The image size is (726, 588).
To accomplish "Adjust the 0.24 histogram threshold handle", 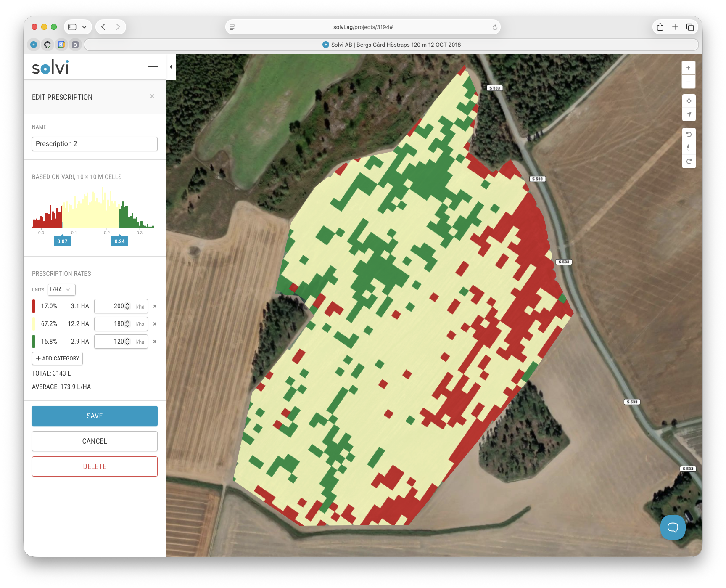I will (119, 241).
